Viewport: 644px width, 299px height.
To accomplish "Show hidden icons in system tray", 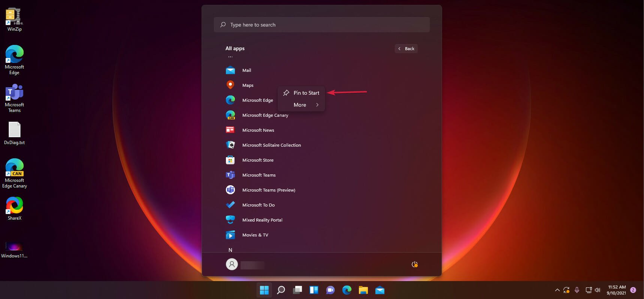I will coord(557,290).
